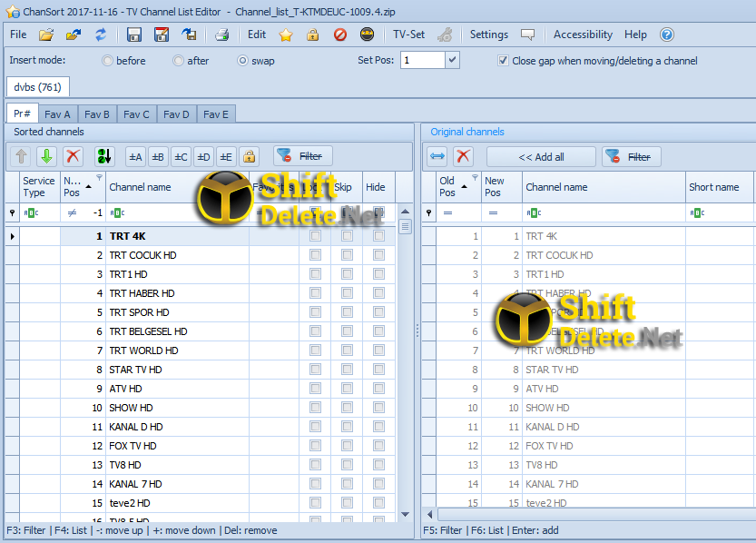
Task: Toggle 'Close gap when moving/deleting a channel' checkbox
Action: pos(503,61)
